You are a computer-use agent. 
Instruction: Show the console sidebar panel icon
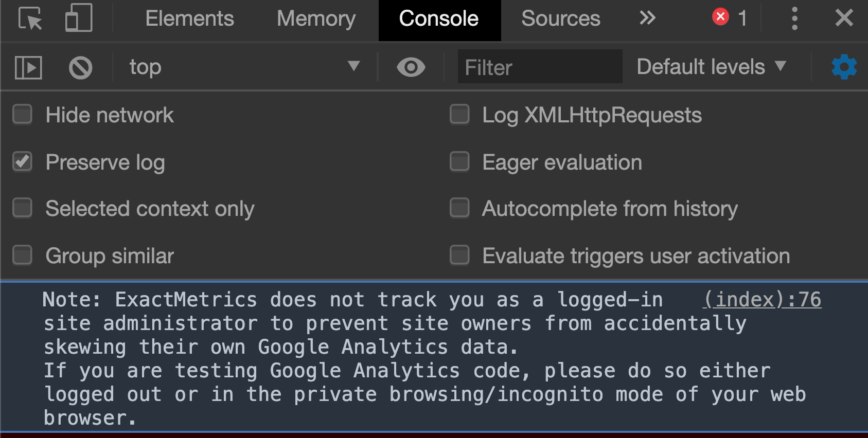(x=28, y=67)
